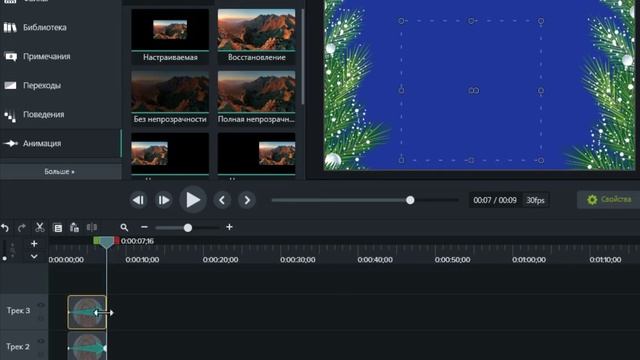Screen dimensions: 640x360
Task: Go to previous media clip
Action: (x=222, y=200)
